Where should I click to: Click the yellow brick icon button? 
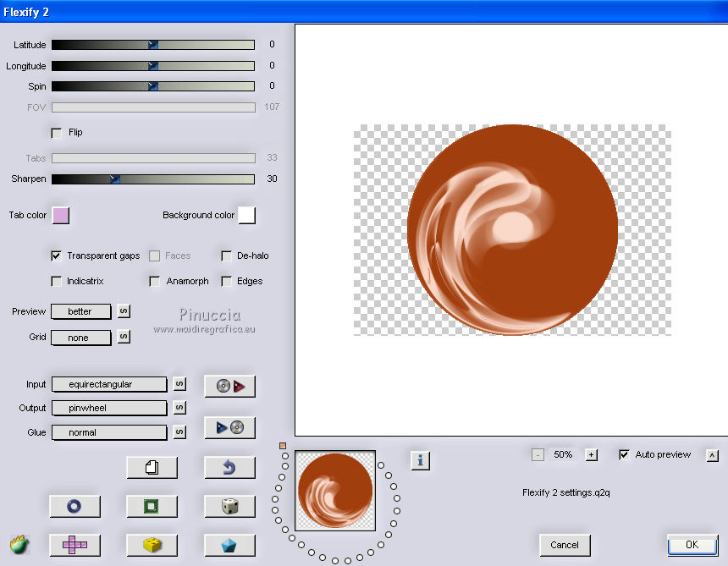click(x=152, y=545)
